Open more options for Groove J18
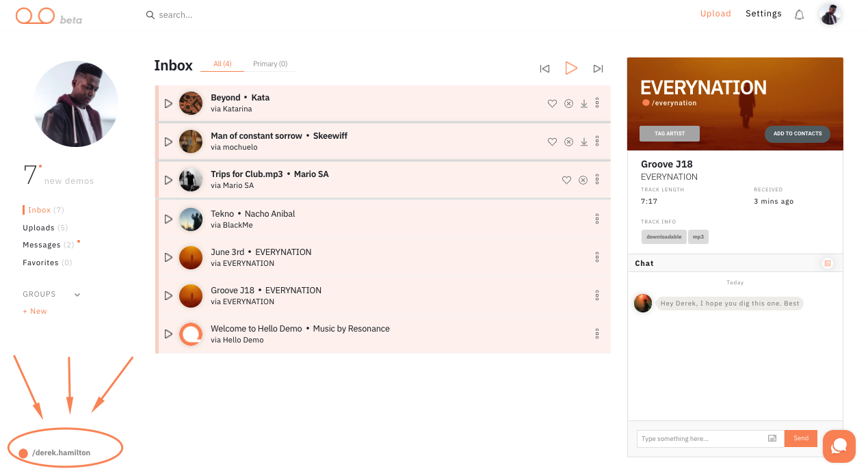868x471 pixels. click(x=597, y=295)
